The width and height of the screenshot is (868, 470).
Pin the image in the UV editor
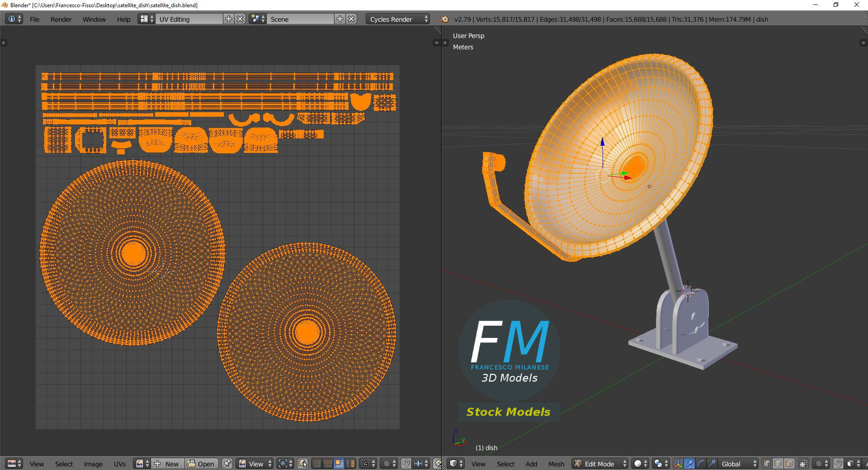pos(227,464)
